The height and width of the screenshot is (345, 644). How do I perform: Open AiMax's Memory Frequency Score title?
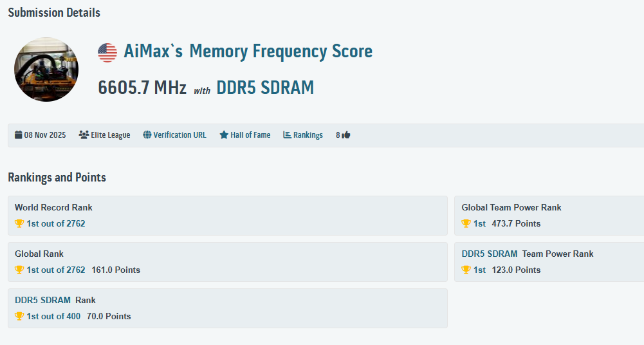point(248,51)
